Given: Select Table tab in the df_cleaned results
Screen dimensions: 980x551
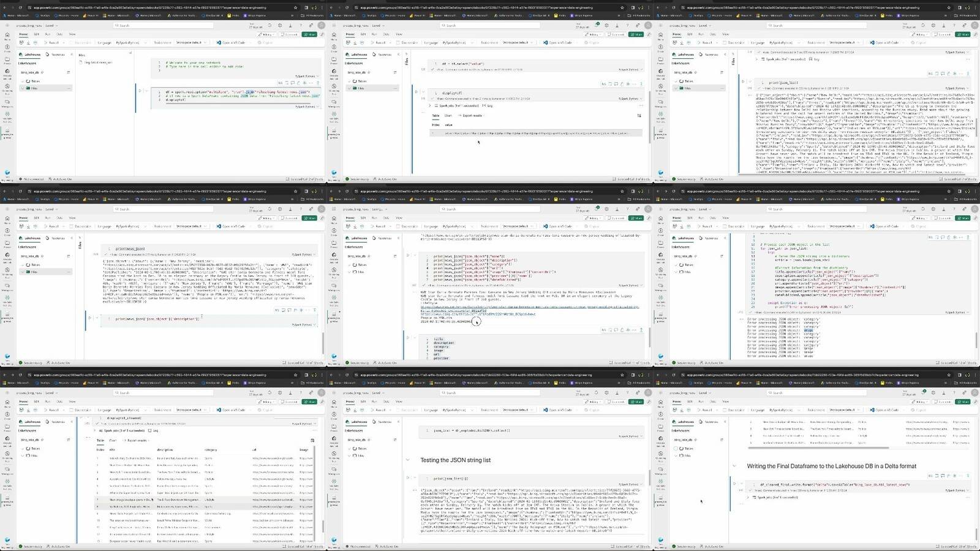Looking at the screenshot, I should [100, 440].
